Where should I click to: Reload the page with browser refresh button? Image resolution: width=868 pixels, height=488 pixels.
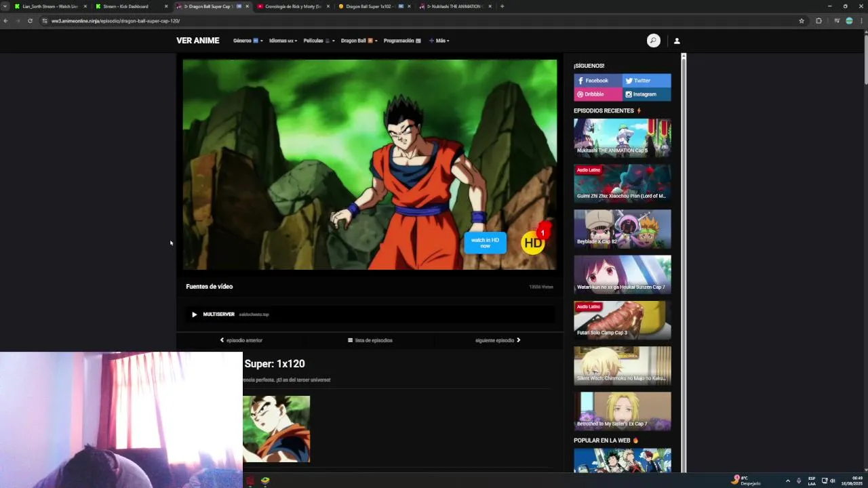coord(30,21)
